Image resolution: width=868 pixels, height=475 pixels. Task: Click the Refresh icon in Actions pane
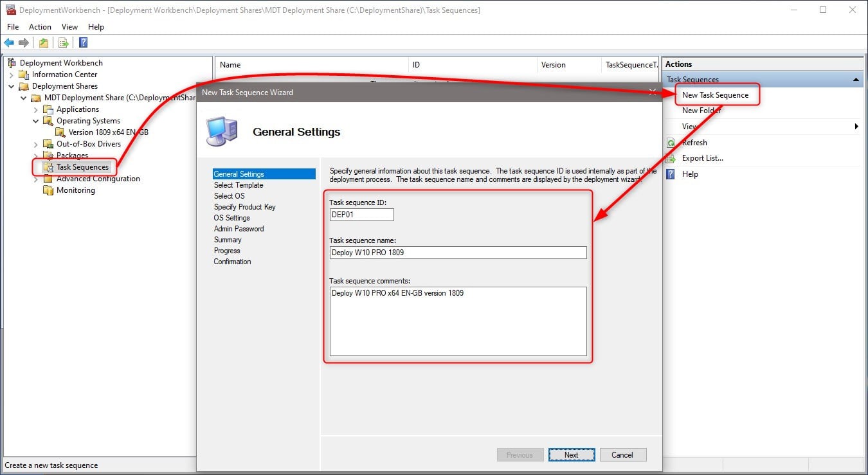[671, 143]
